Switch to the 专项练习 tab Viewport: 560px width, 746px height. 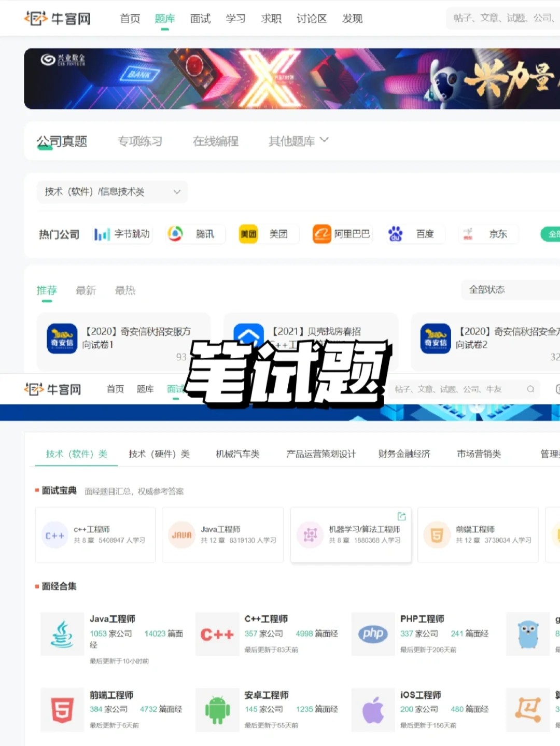click(x=140, y=141)
